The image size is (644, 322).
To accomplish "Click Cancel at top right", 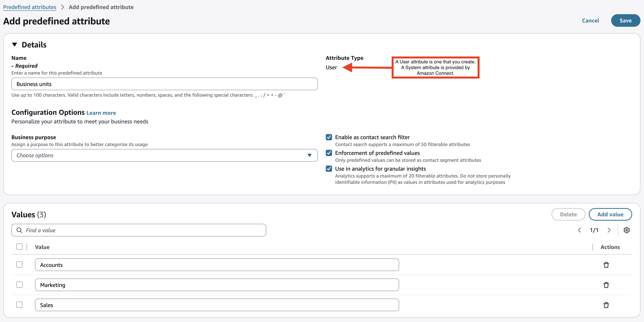I will [590, 20].
